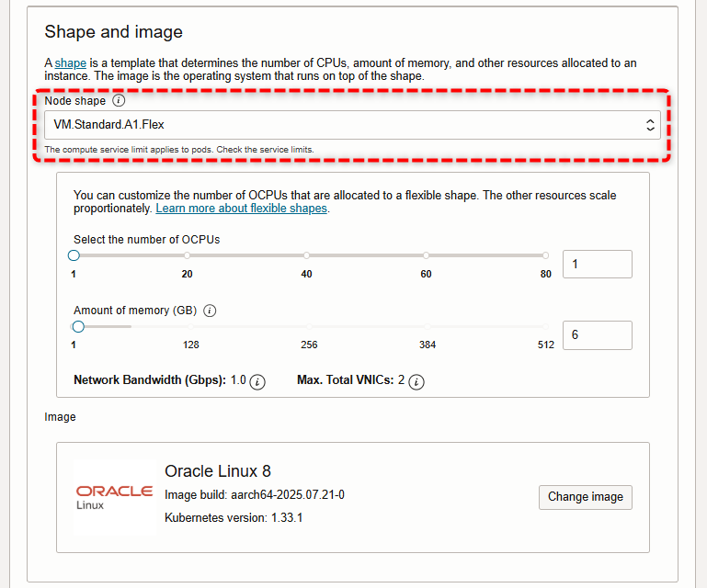Click the Network Bandwidth info icon

click(257, 382)
